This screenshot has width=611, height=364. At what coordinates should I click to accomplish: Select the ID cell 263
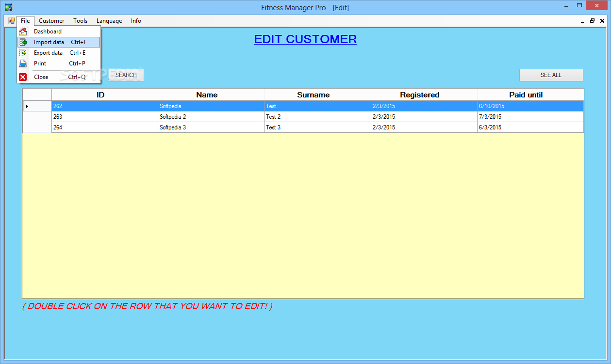coord(105,117)
